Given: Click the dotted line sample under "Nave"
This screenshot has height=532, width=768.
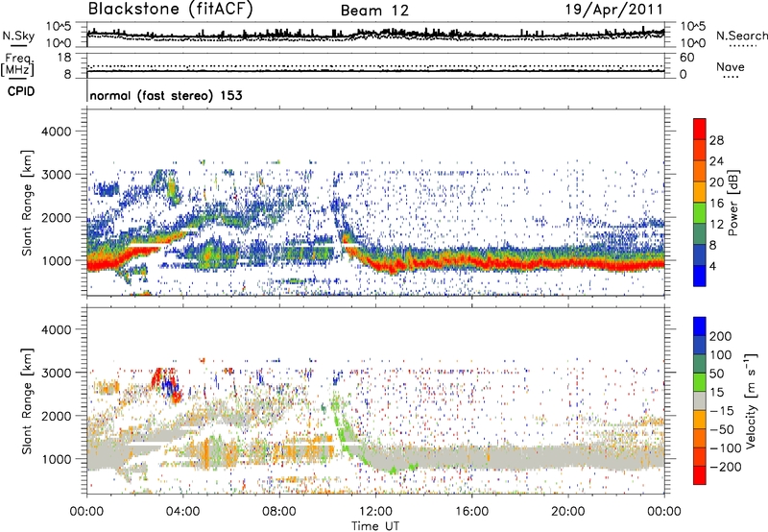Looking at the screenshot, I should point(732,78).
